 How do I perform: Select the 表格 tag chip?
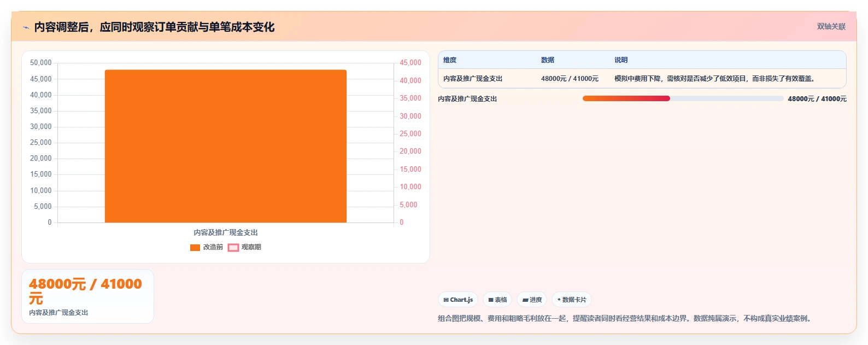497,300
